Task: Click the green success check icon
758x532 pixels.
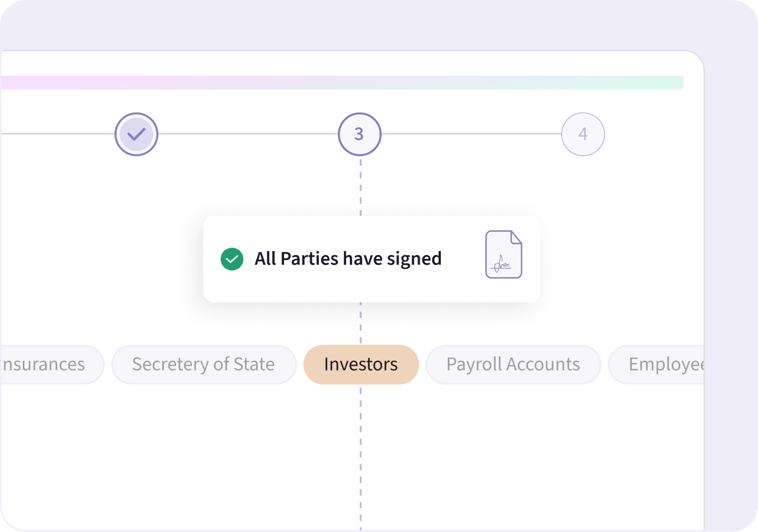Action: (232, 259)
